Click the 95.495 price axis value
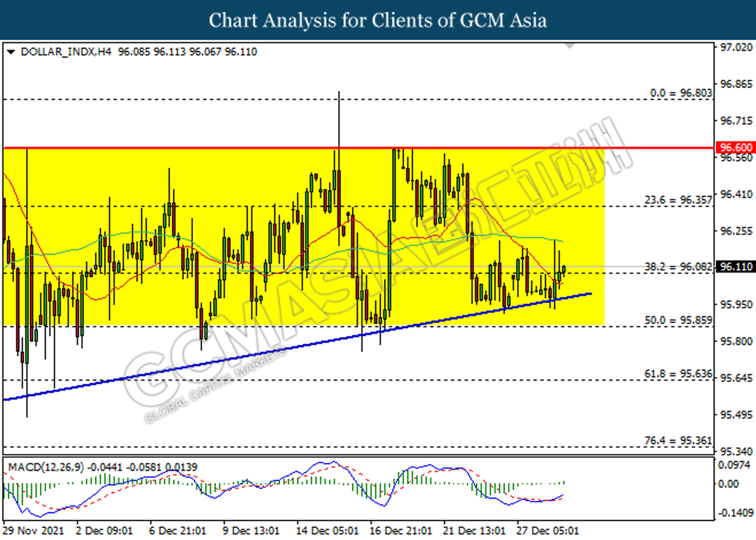Screen dimensions: 756x540 736,415
